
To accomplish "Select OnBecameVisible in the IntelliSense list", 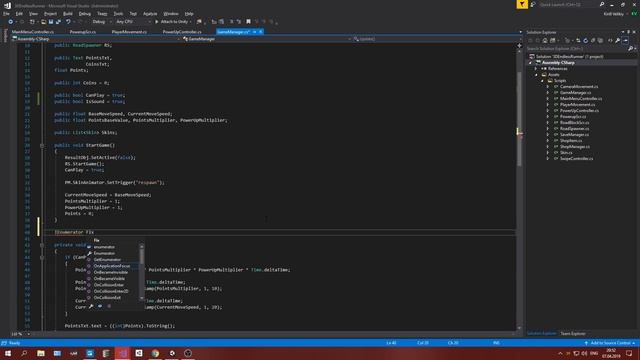I will click(x=109, y=279).
